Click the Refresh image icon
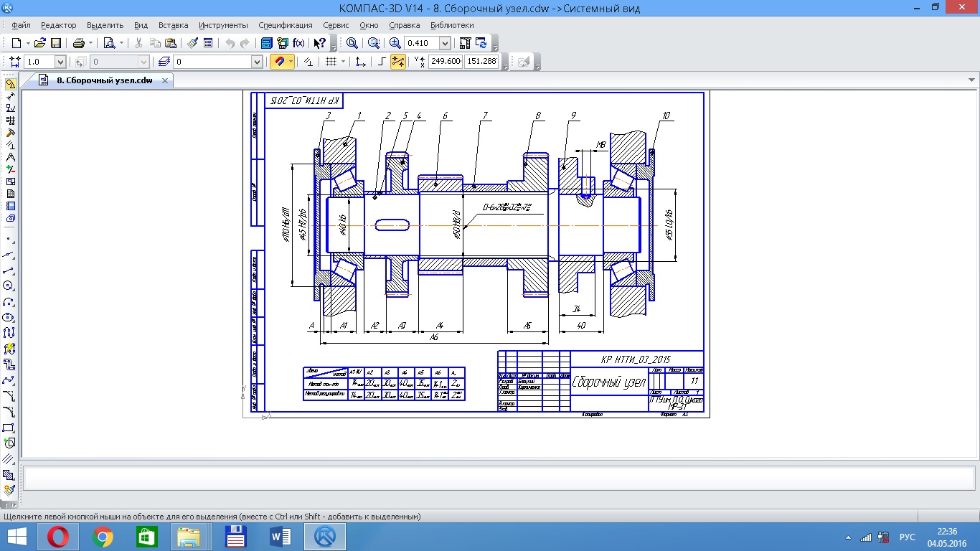980x551 pixels. click(x=481, y=43)
